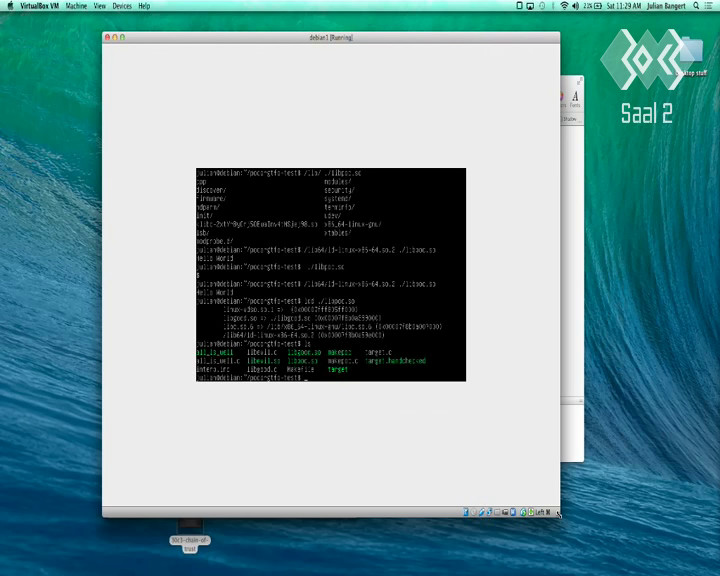Click fullscreen arrows of background window

coord(579,81)
